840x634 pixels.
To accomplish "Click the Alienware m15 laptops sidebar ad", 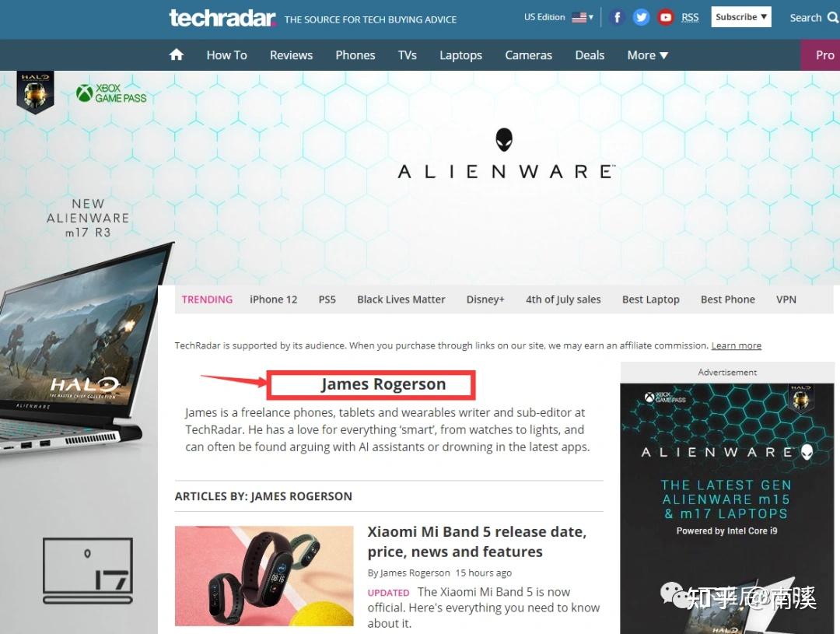I will (x=727, y=508).
